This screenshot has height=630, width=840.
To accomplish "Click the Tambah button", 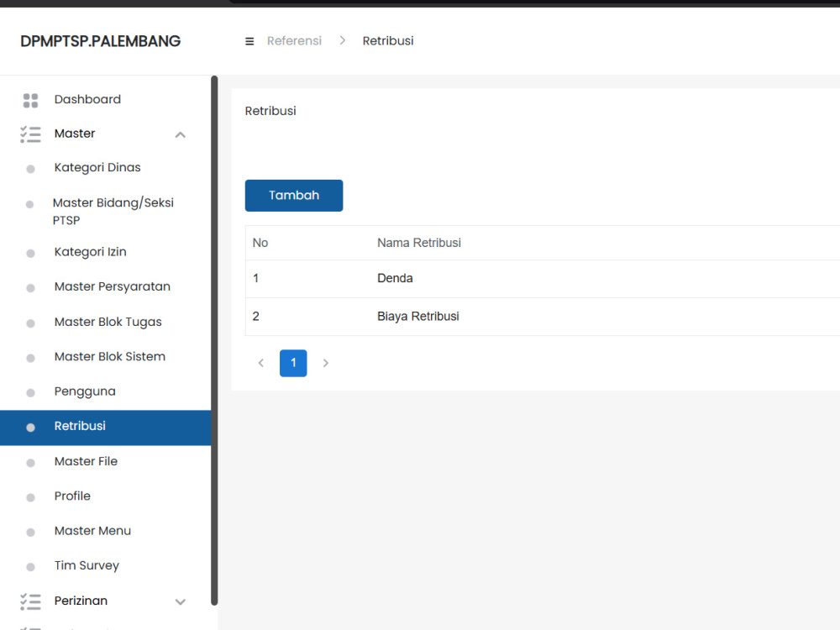I will [x=294, y=196].
